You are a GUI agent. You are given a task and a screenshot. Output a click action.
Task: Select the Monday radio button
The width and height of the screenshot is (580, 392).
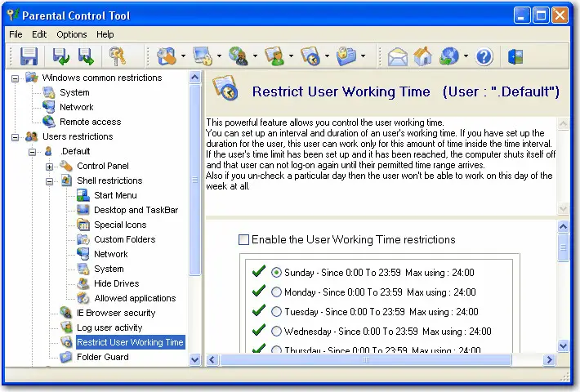point(276,292)
